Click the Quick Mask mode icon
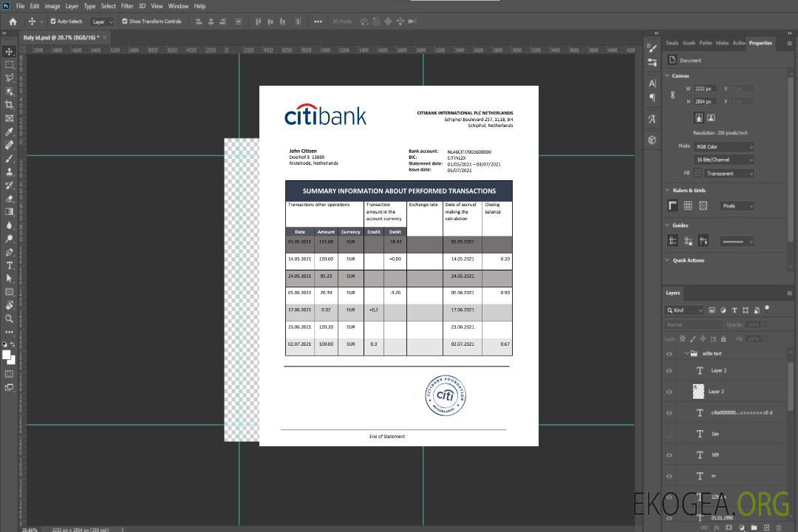This screenshot has width=798, height=532. [9, 374]
